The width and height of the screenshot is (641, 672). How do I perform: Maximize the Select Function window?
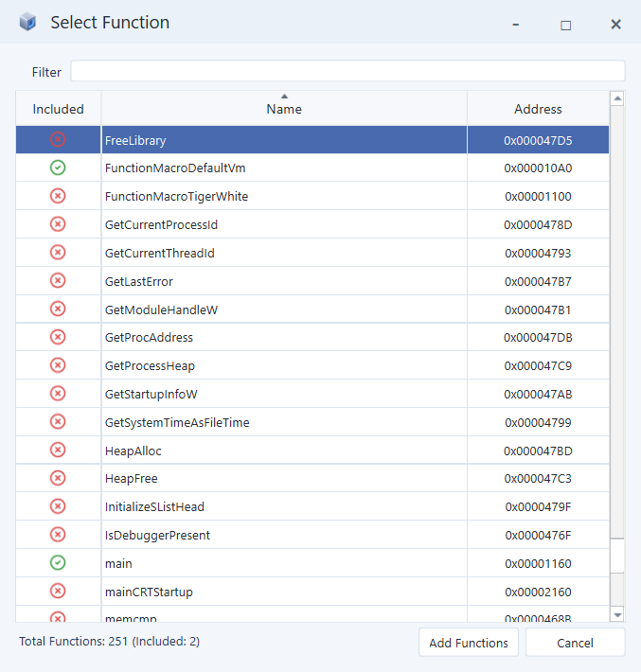(565, 26)
